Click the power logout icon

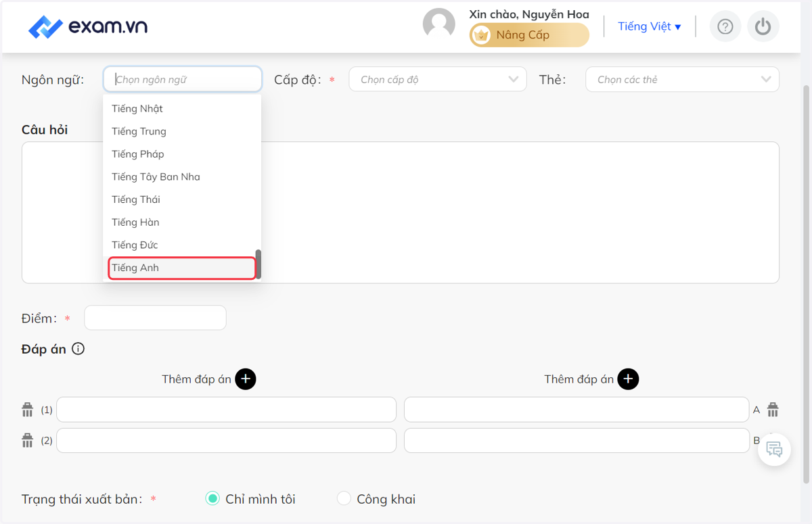point(763,26)
